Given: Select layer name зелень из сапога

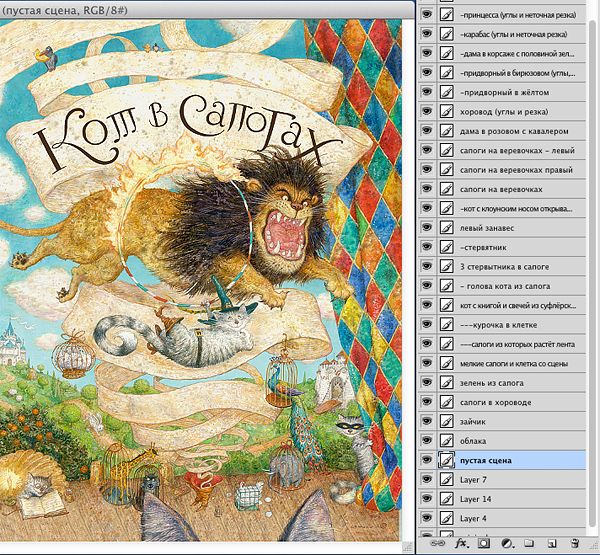Looking at the screenshot, I should pyautogui.click(x=492, y=383).
